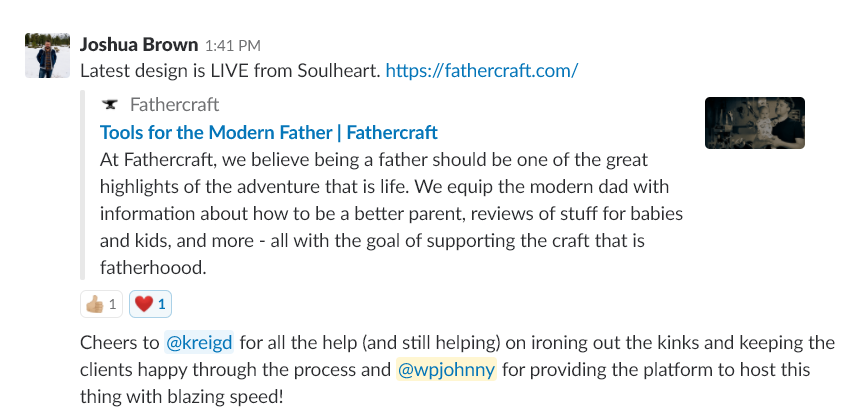Click the Fathercraft anvil favicon
This screenshot has height=418, width=854.
[x=110, y=105]
